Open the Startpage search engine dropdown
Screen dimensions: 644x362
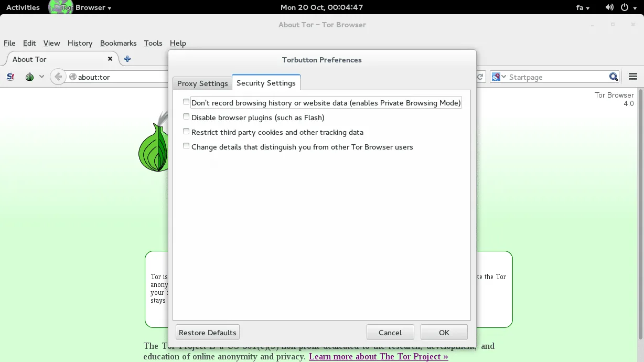500,77
